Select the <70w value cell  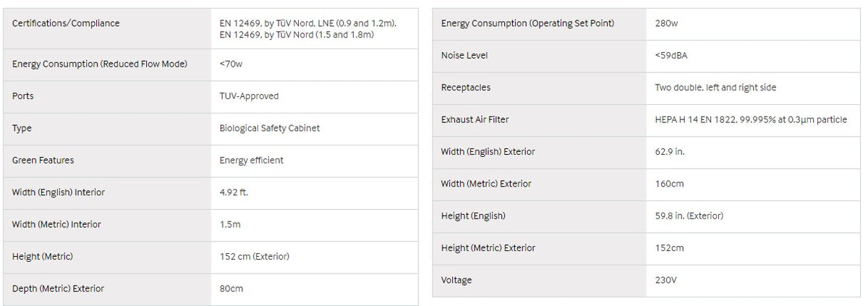[x=314, y=64]
